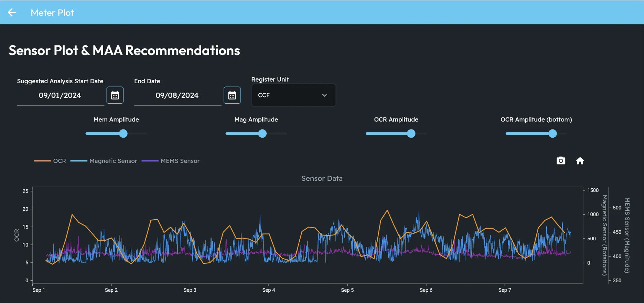644x303 pixels.
Task: Click the Sensor Data chart title
Action: [322, 178]
